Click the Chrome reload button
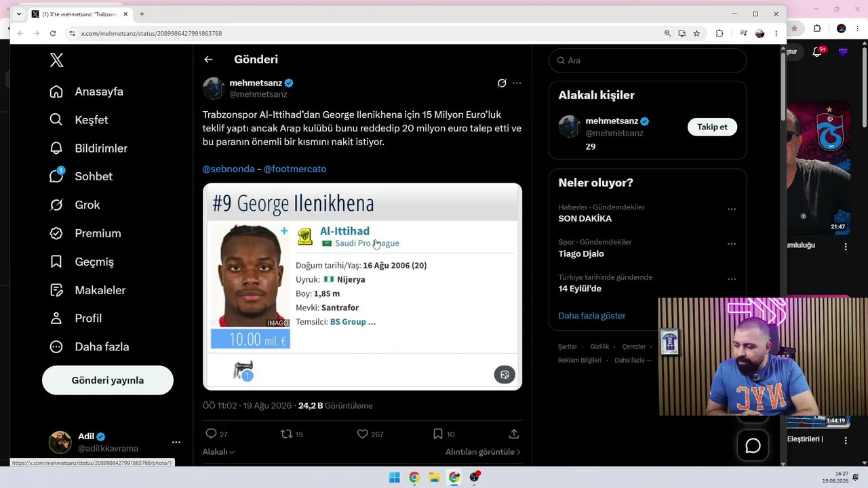Image resolution: width=868 pixels, height=488 pixels. pyautogui.click(x=52, y=33)
